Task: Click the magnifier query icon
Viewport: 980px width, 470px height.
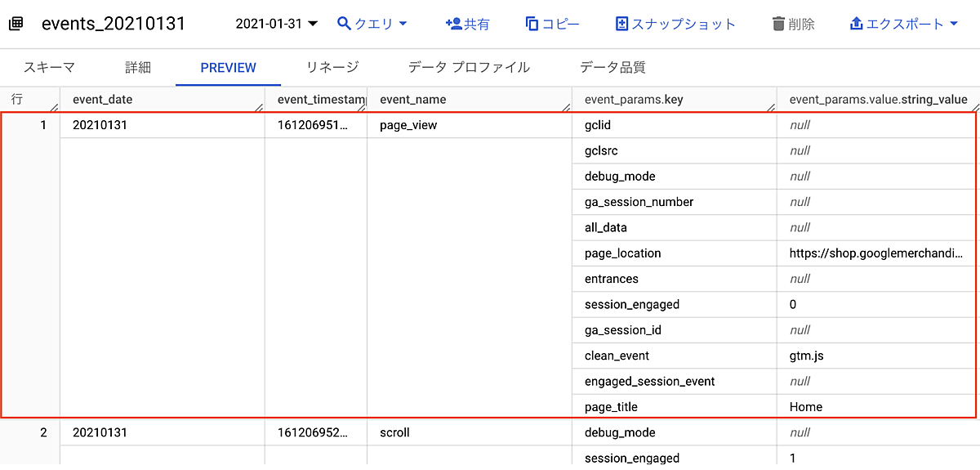Action: [345, 24]
